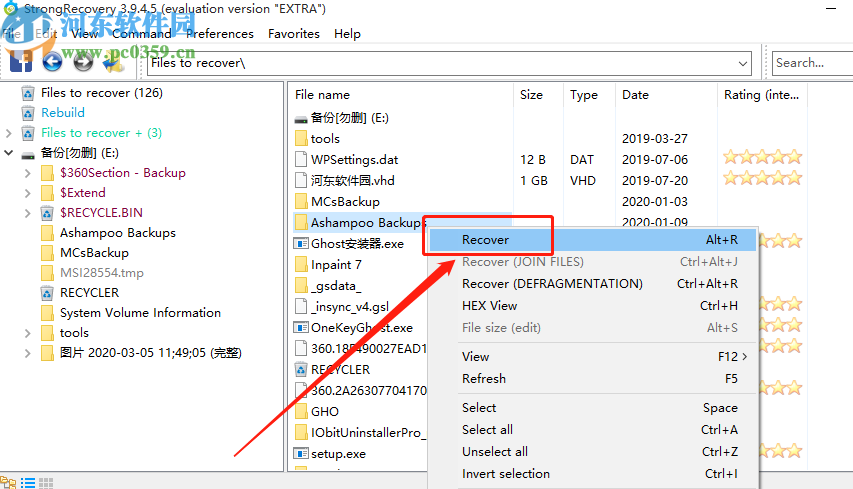Click the GHO folder icon

point(301,412)
